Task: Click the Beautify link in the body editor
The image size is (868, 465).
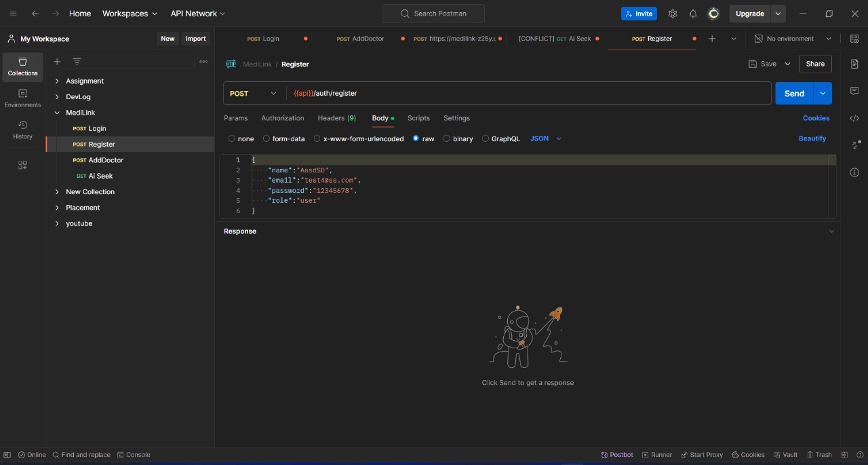Action: tap(812, 138)
